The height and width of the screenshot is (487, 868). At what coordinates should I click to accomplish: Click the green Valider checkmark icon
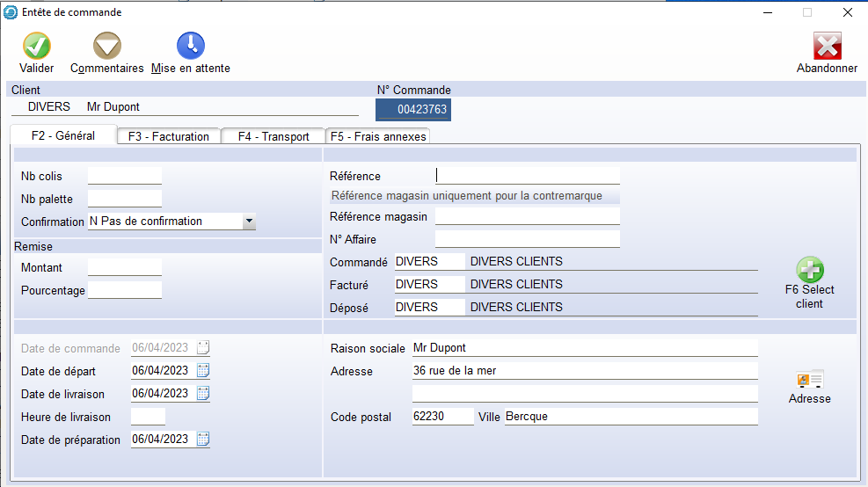tap(36, 47)
